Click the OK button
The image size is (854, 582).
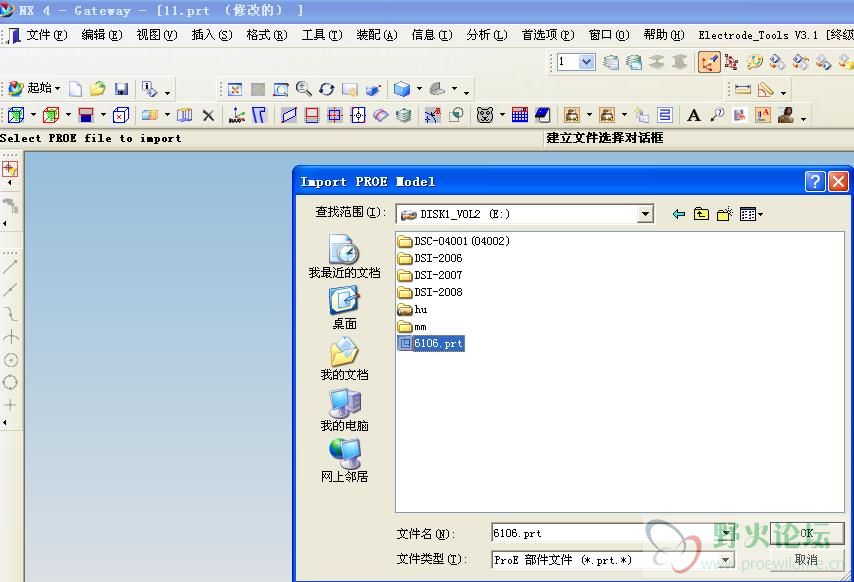(807, 533)
